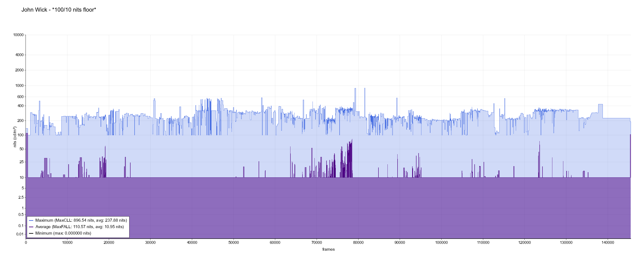Click the frames-axis tick label "130000"

(566, 243)
